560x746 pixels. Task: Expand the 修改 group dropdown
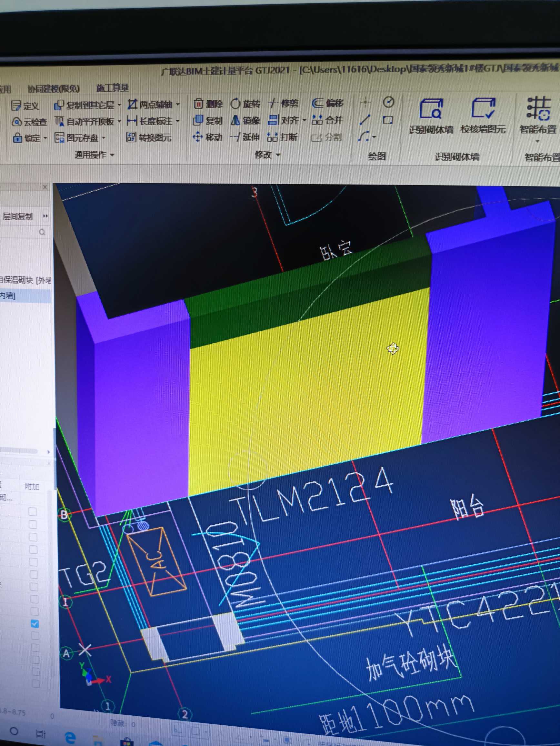point(278,155)
